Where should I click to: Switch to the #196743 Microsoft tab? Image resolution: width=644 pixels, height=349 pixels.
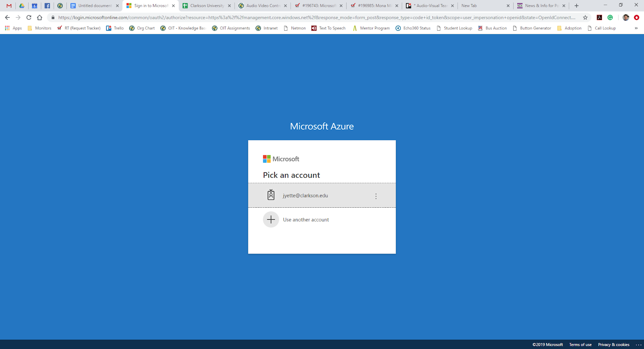click(319, 6)
